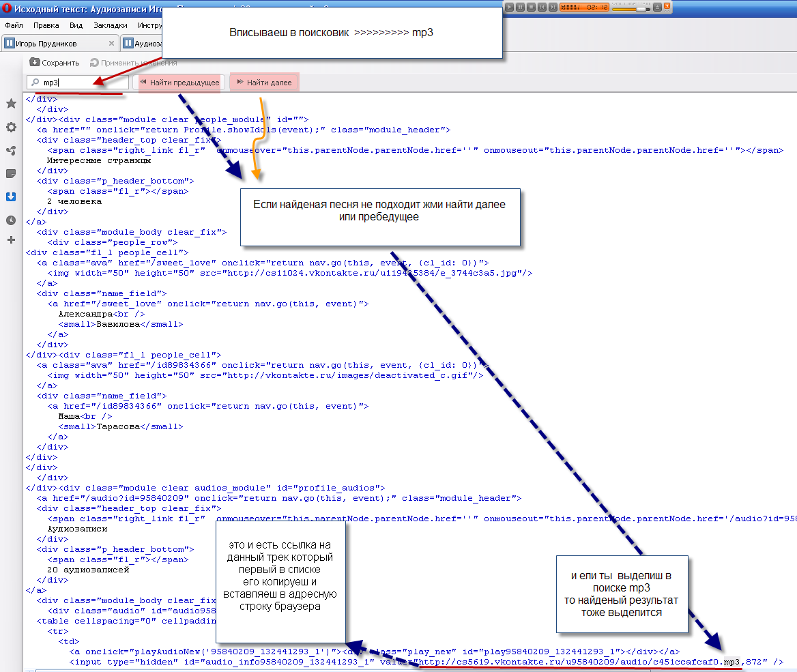Adjust the player volume slider

point(631,8)
